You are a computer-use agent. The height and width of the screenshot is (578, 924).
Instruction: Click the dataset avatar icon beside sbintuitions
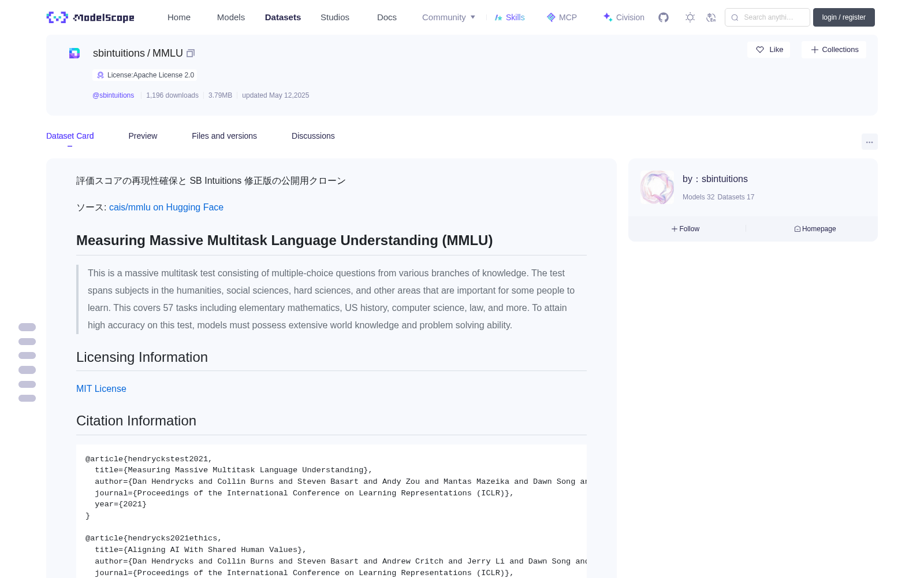pyautogui.click(x=74, y=53)
